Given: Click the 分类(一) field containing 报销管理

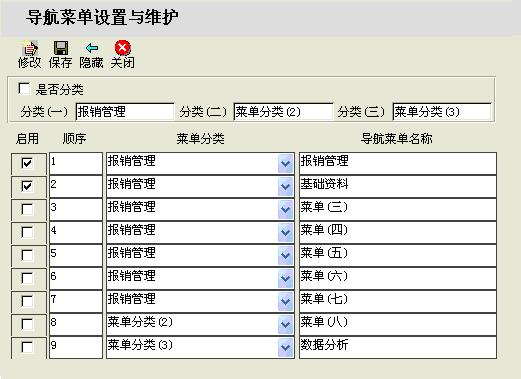Looking at the screenshot, I should [125, 112].
